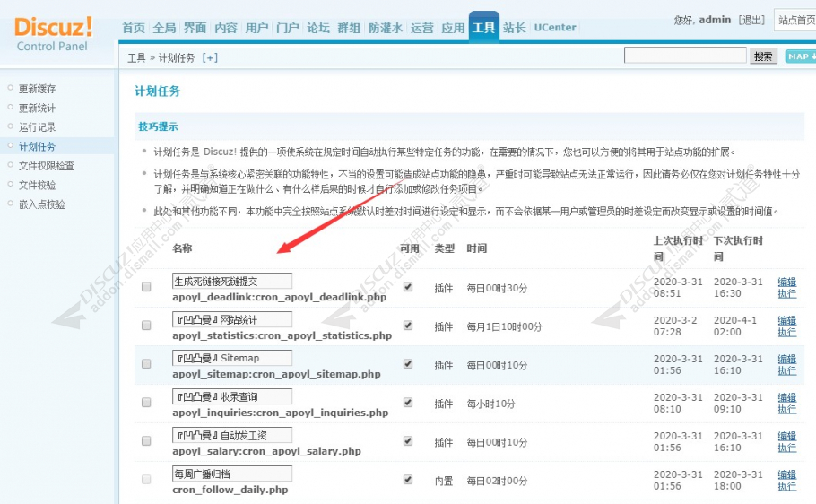Click 编辑 for apoyl_sitemap task
This screenshot has width=816, height=504.
click(x=787, y=359)
